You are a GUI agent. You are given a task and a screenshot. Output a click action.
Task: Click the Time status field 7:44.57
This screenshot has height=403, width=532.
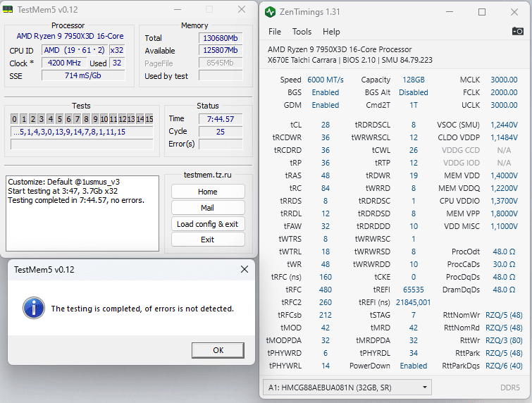point(221,119)
